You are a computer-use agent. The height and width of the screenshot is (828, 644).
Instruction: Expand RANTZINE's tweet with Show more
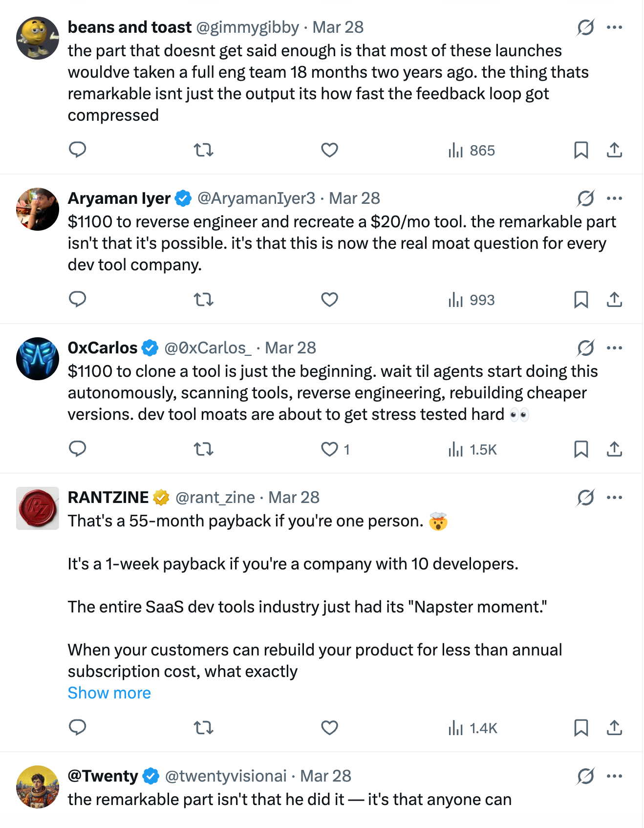(x=109, y=693)
